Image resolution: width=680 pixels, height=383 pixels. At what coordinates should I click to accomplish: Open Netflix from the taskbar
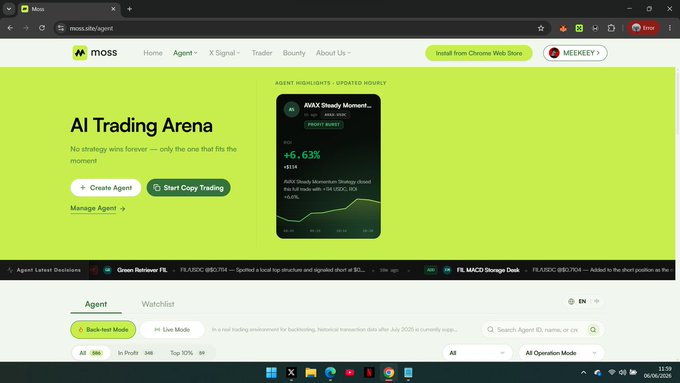point(369,373)
